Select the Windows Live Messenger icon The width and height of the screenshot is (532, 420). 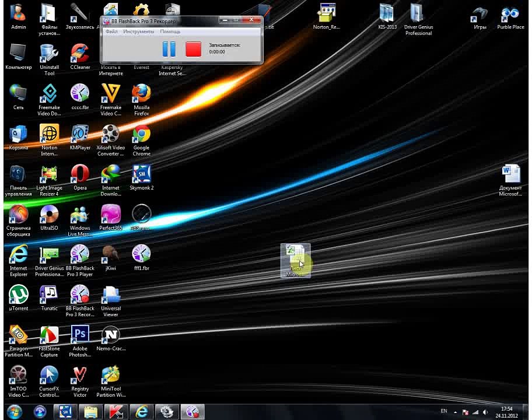[80, 220]
